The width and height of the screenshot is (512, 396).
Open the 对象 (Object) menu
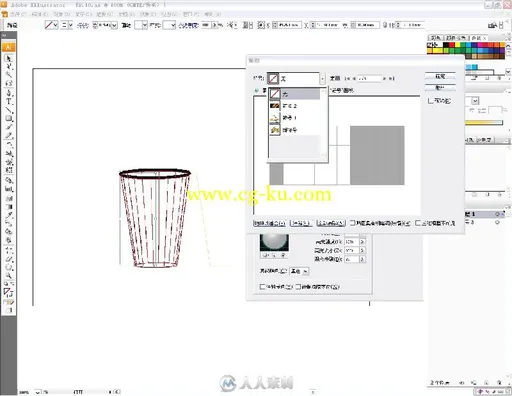coord(62,14)
